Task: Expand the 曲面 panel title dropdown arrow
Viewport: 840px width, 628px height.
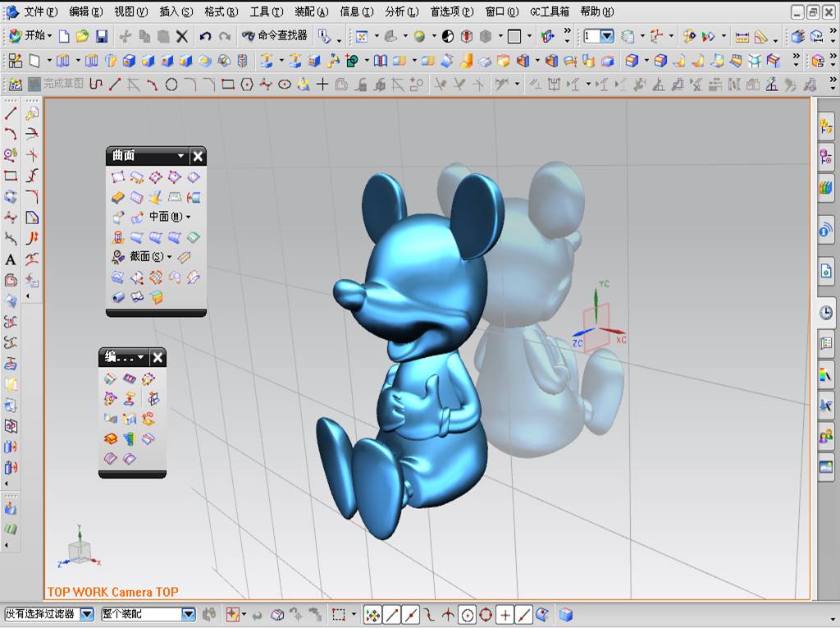Action: (x=180, y=156)
